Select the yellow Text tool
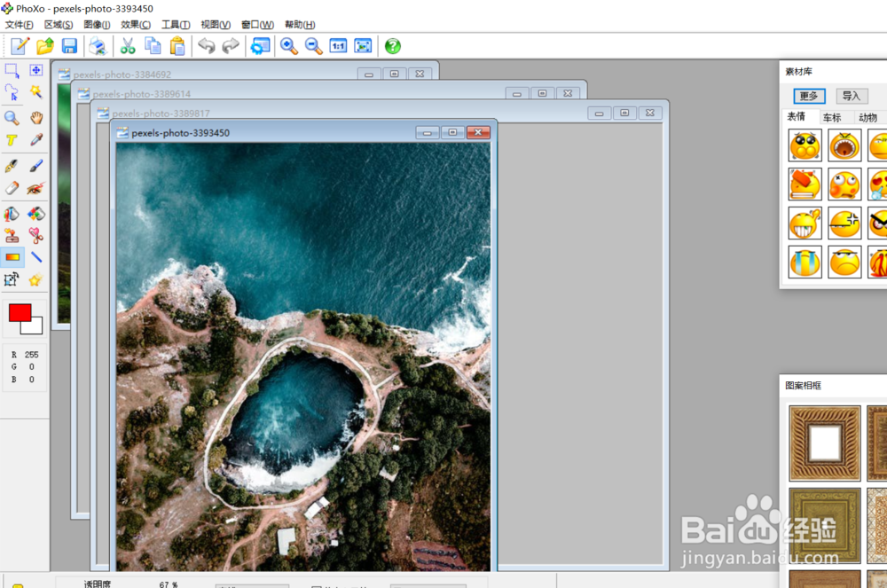The height and width of the screenshot is (588, 887). pos(12,139)
